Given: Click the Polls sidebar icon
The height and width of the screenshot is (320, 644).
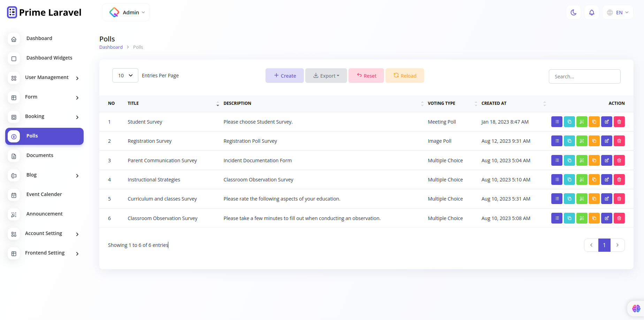Looking at the screenshot, I should [14, 136].
